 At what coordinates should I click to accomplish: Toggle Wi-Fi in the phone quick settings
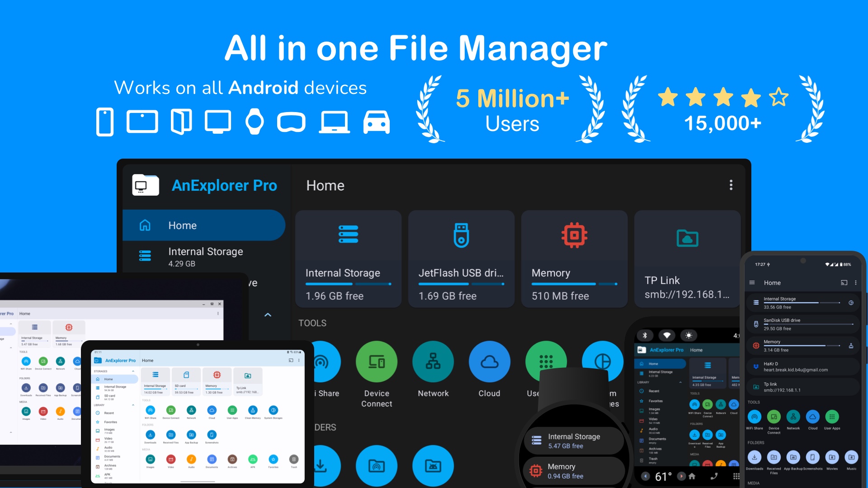coord(667,335)
